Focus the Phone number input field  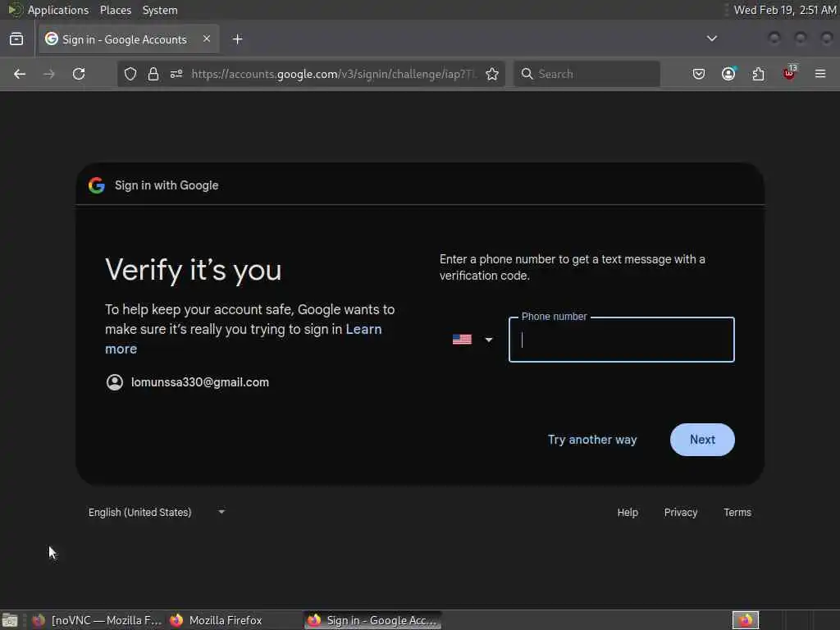click(622, 340)
